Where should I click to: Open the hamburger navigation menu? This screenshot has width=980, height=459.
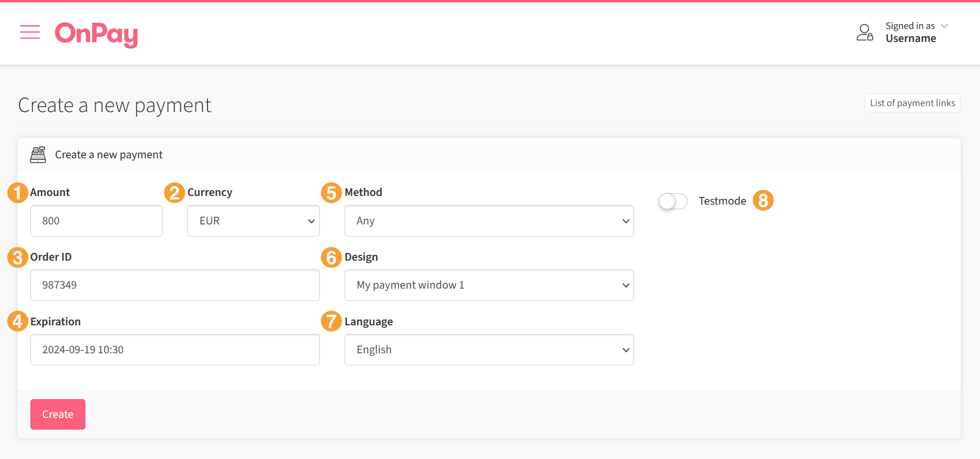[30, 32]
